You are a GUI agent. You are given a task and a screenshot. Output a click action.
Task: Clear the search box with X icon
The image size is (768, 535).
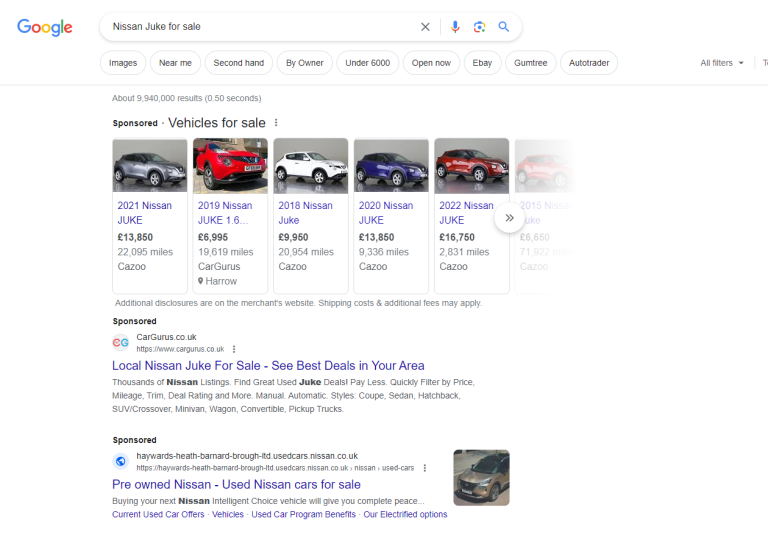[425, 27]
